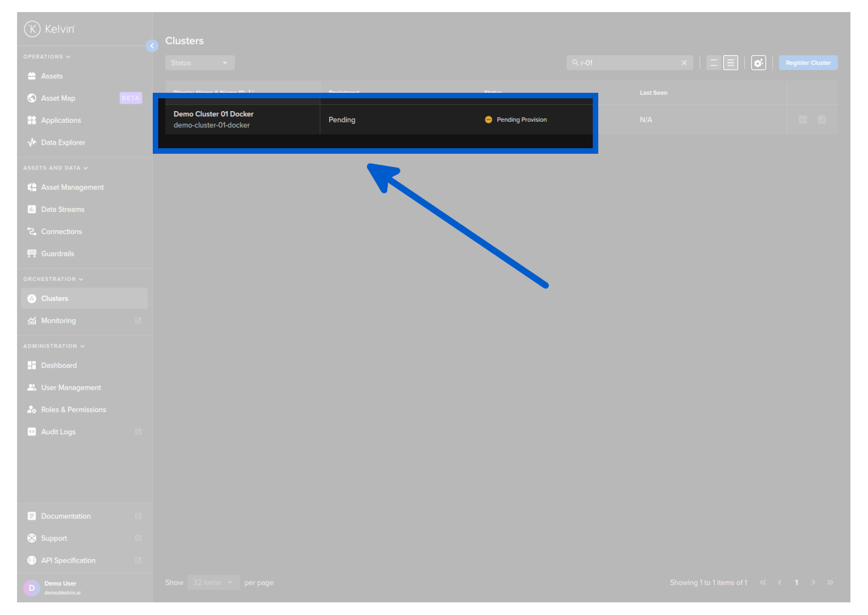
Task: Switch to compact row density view
Action: tap(713, 63)
